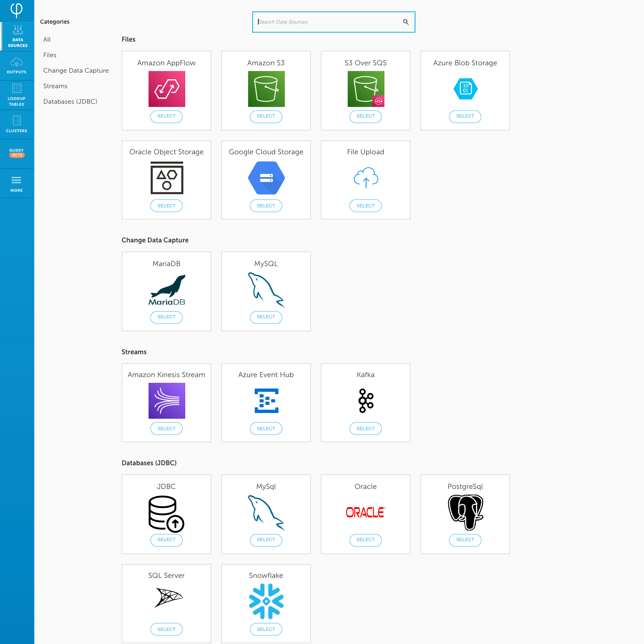This screenshot has width=644, height=644.
Task: Open the Outputs sidebar section
Action: click(17, 66)
